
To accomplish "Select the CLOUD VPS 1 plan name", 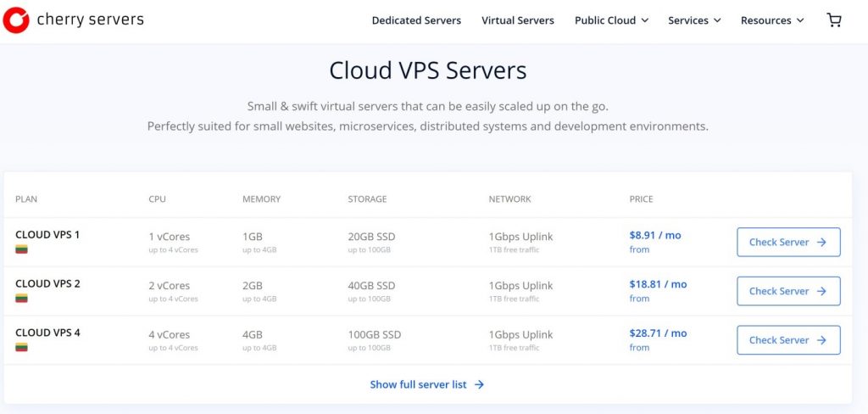I will pyautogui.click(x=47, y=234).
